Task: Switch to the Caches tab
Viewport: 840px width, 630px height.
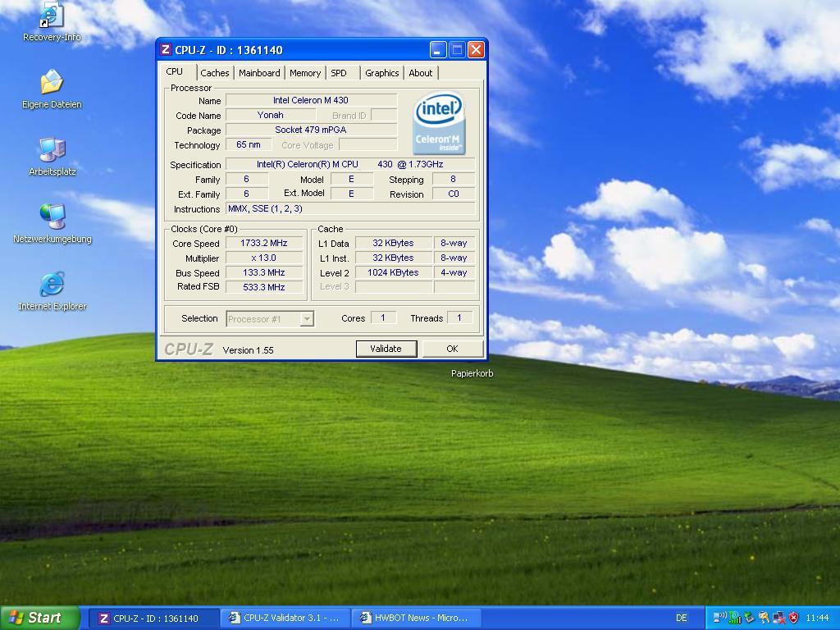Action: point(215,73)
